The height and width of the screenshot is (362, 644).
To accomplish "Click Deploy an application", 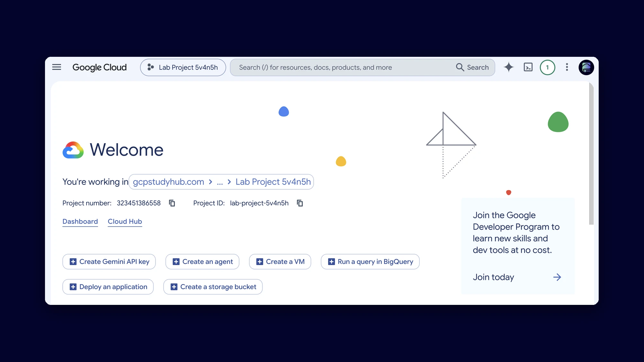I will pyautogui.click(x=108, y=287).
